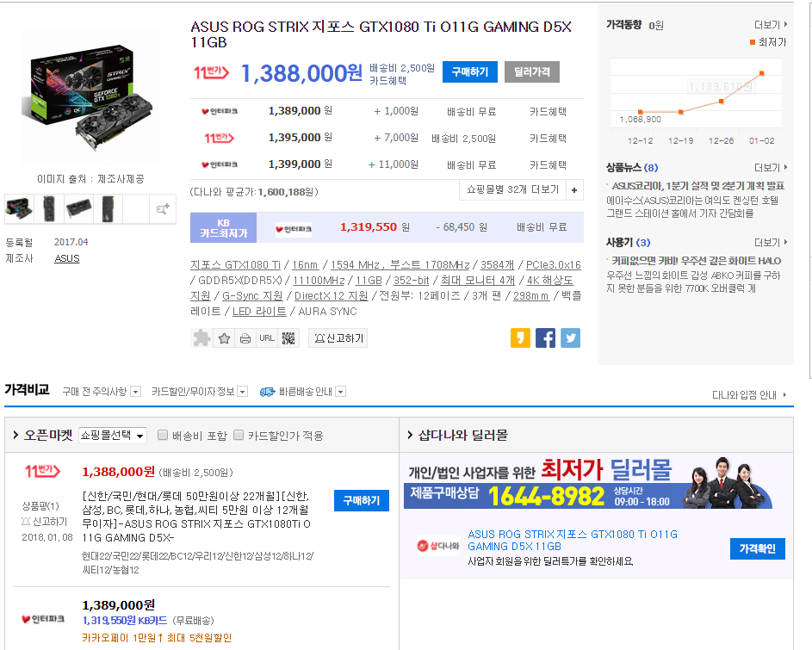Click 인터파크 logo in 1,389,000 row
The height and width of the screenshot is (650, 812).
(x=220, y=111)
